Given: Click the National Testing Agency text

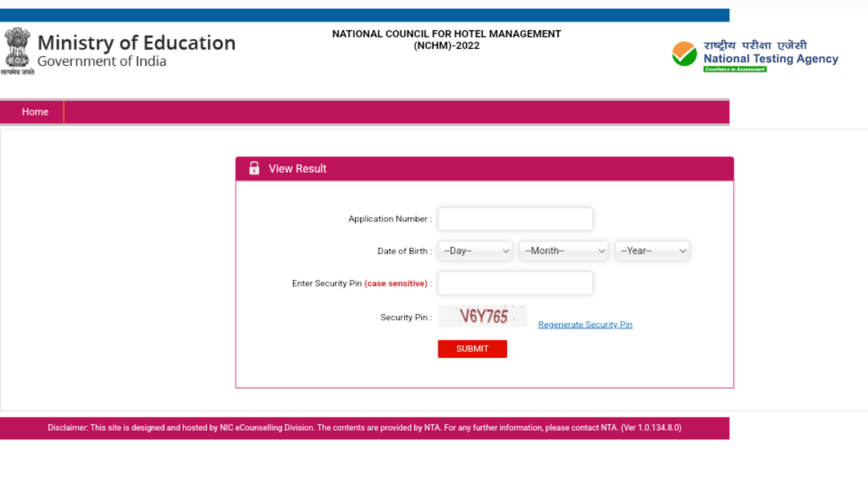Looking at the screenshot, I should tap(771, 58).
